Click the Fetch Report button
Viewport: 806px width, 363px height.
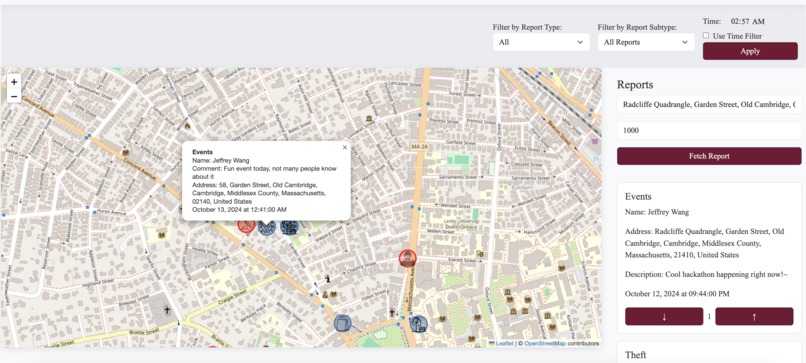coord(709,156)
